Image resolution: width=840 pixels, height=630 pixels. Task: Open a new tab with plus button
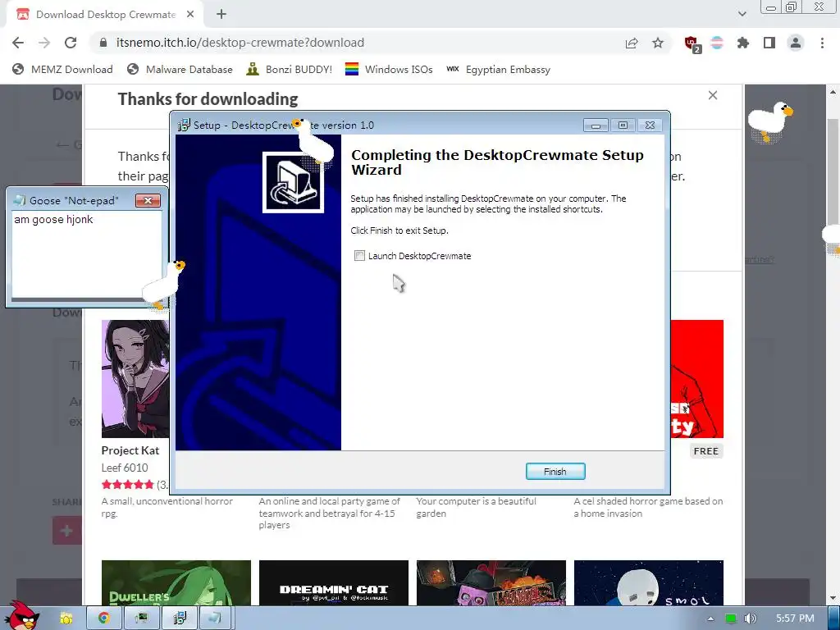point(221,14)
